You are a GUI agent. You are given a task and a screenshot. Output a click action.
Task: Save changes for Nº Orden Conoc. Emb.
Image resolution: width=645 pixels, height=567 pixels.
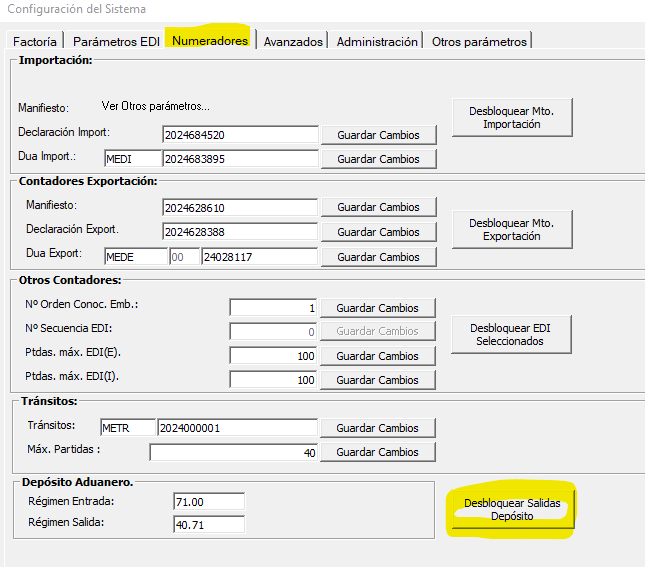coord(378,308)
